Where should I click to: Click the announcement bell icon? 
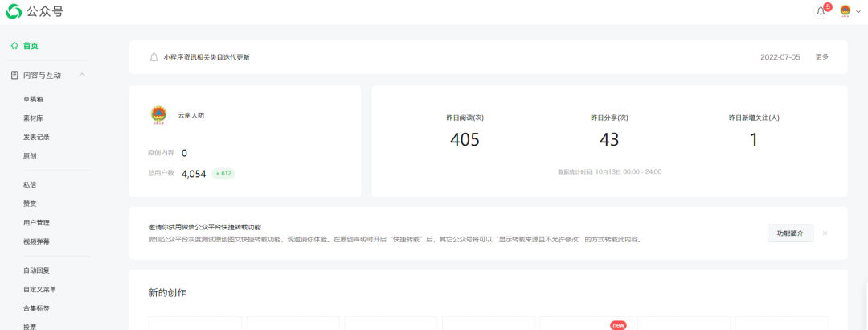click(154, 57)
